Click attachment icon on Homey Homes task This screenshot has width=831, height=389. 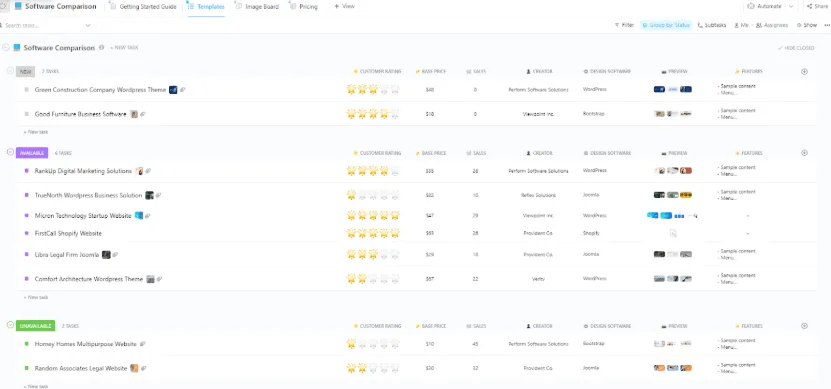[x=143, y=344]
